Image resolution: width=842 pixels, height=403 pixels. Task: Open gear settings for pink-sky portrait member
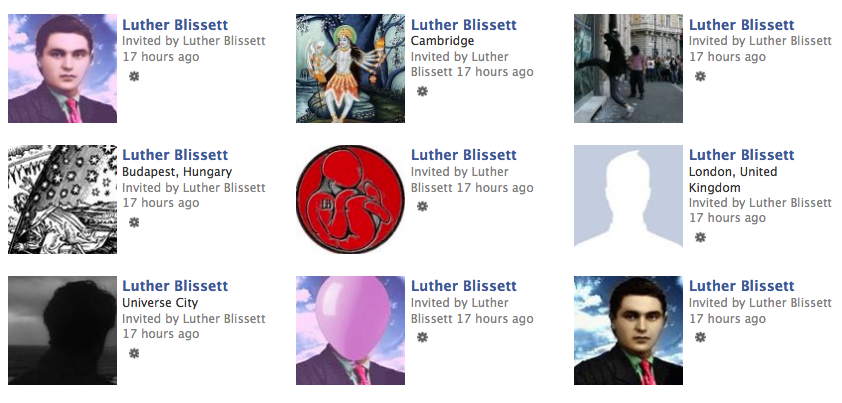(x=134, y=76)
